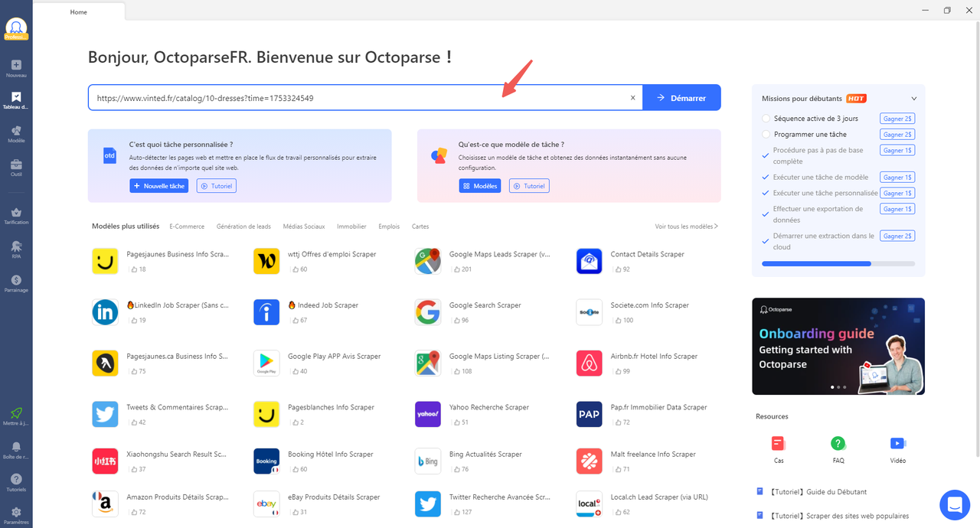The image size is (980, 528).
Task: Toggle the Programmer une tâche circle
Action: pyautogui.click(x=766, y=134)
